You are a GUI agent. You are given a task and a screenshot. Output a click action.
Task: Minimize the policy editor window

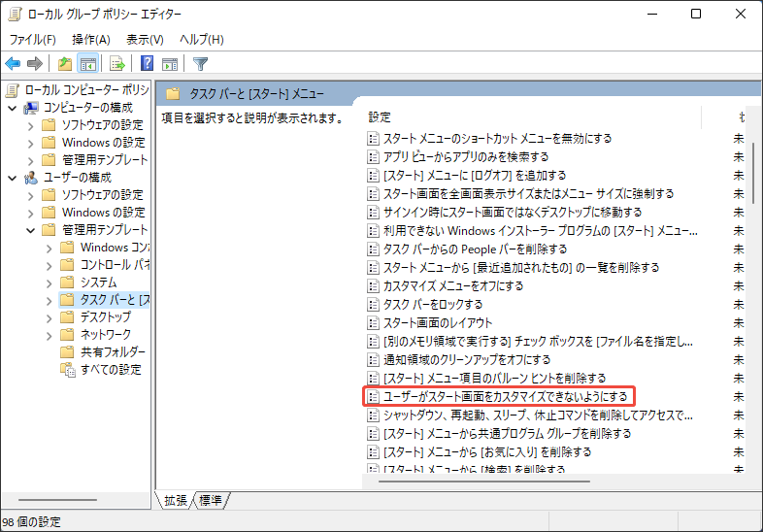coord(652,14)
